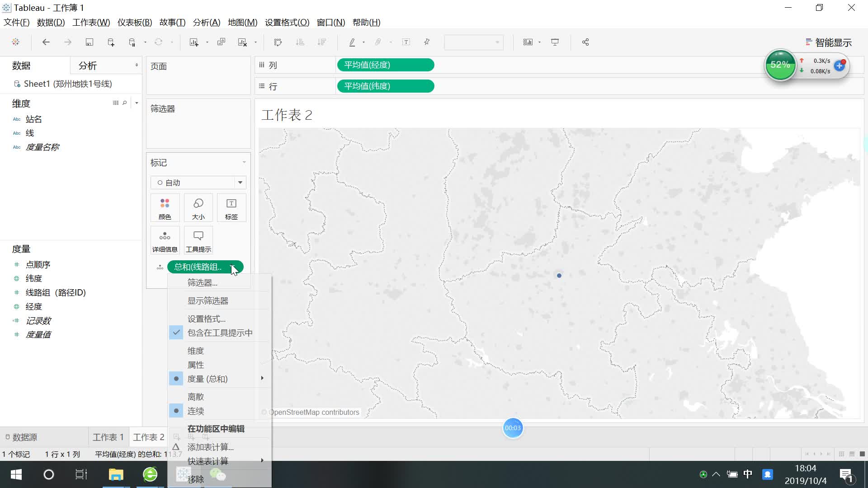Open the mark type 自动 dropdown

click(x=240, y=183)
